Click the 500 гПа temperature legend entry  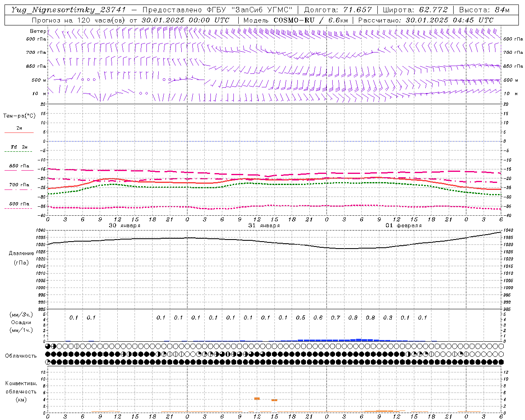pyautogui.click(x=19, y=204)
